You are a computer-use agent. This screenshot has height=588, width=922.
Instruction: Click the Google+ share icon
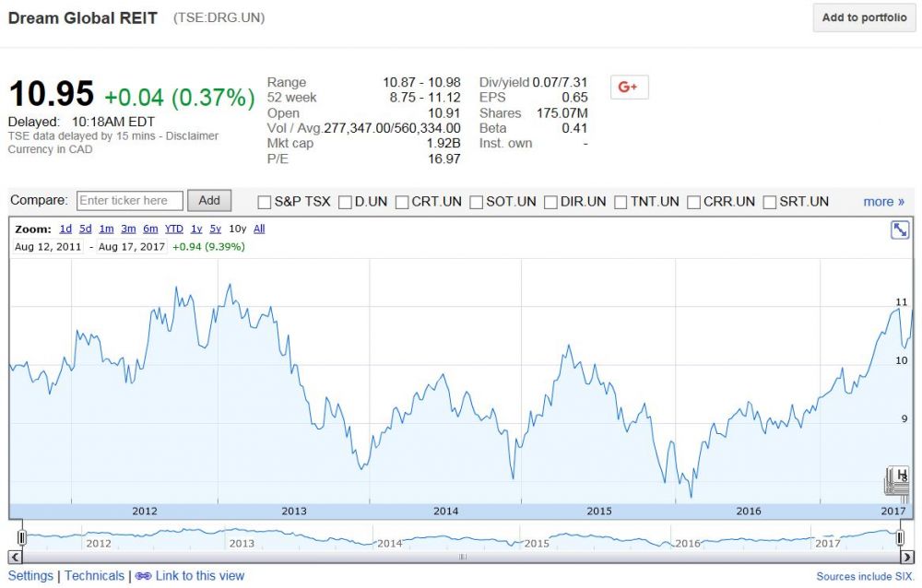pyautogui.click(x=629, y=87)
